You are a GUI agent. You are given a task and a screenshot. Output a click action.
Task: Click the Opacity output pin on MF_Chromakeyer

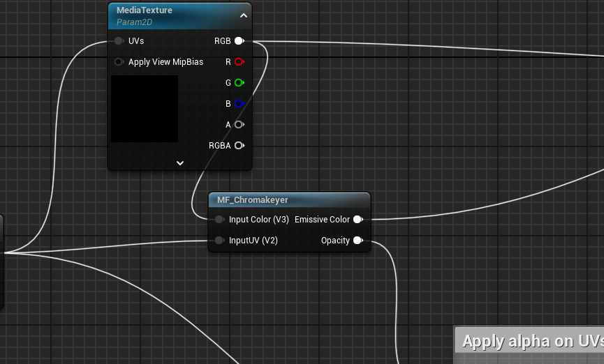(358, 240)
